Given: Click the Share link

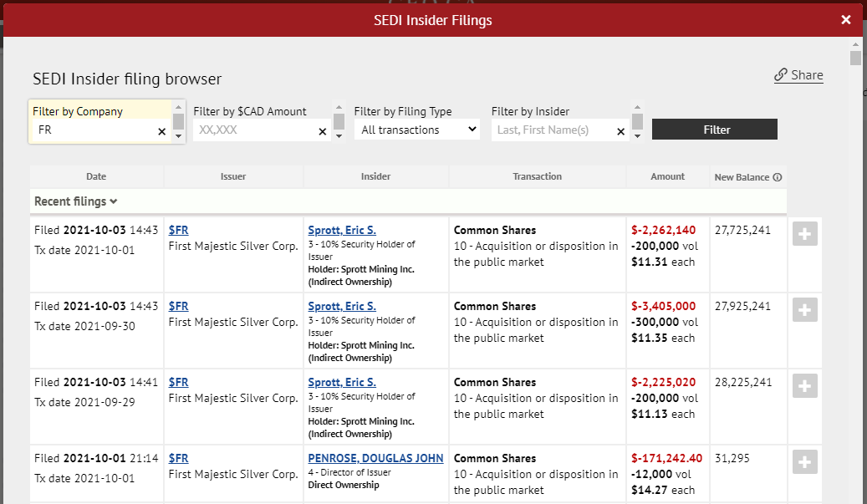Looking at the screenshot, I should tap(798, 75).
